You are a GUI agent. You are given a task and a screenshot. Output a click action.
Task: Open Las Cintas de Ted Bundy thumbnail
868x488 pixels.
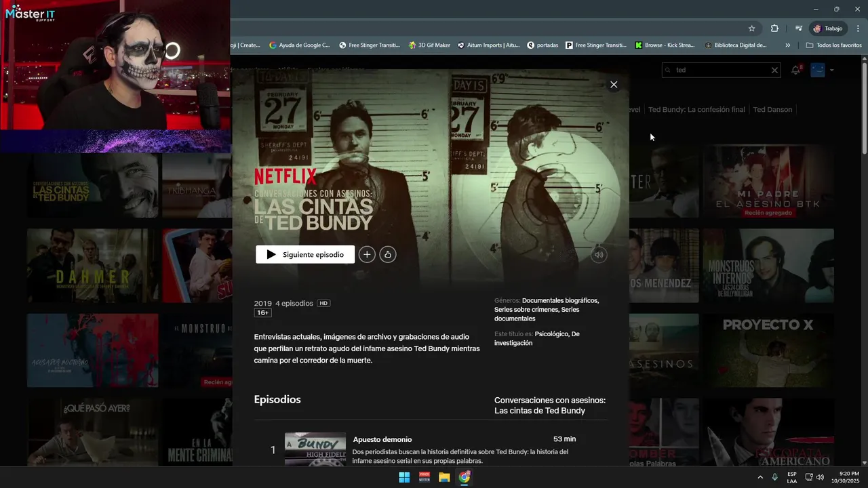coord(93,185)
